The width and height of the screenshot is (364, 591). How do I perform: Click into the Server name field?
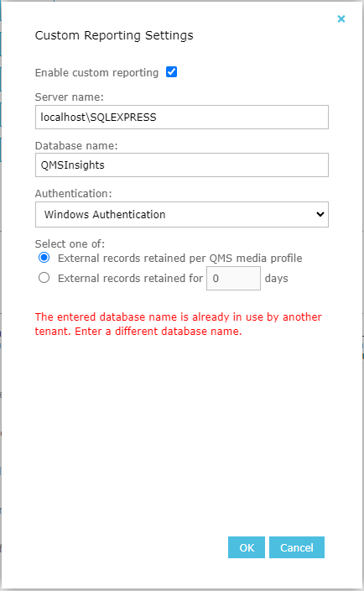[x=182, y=118]
